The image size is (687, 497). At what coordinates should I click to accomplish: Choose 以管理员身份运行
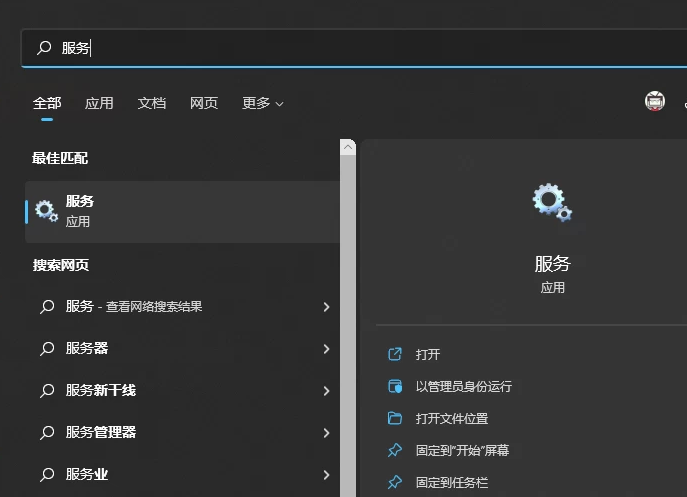click(x=464, y=387)
